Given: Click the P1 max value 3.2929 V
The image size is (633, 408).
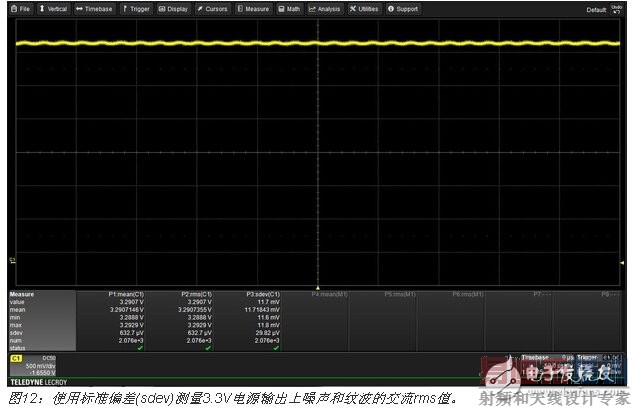Looking at the screenshot, I should (x=132, y=325).
